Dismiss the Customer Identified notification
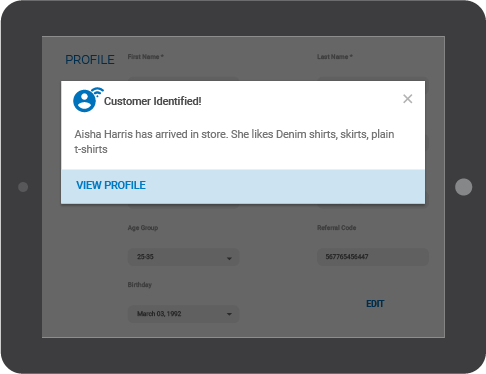Image resolution: width=486 pixels, height=374 pixels. 408,99
